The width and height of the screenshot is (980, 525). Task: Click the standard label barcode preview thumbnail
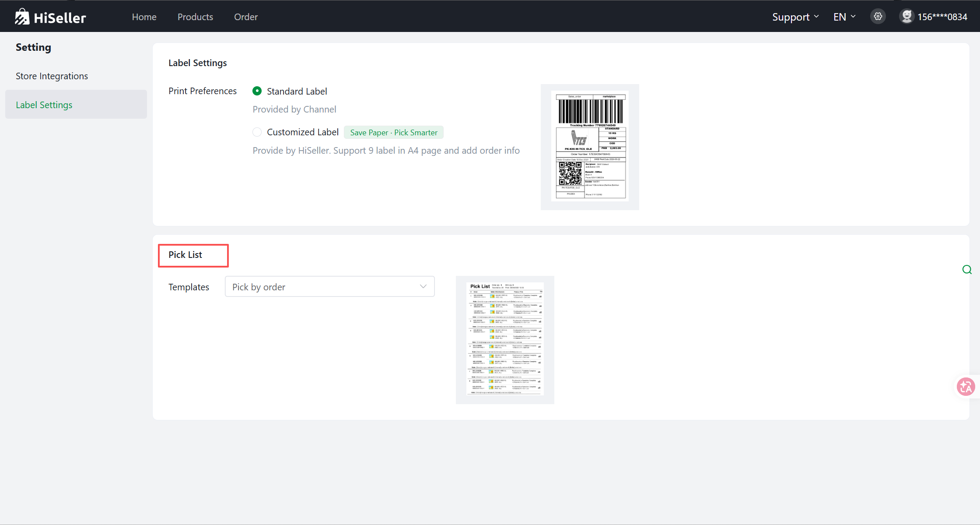point(590,147)
